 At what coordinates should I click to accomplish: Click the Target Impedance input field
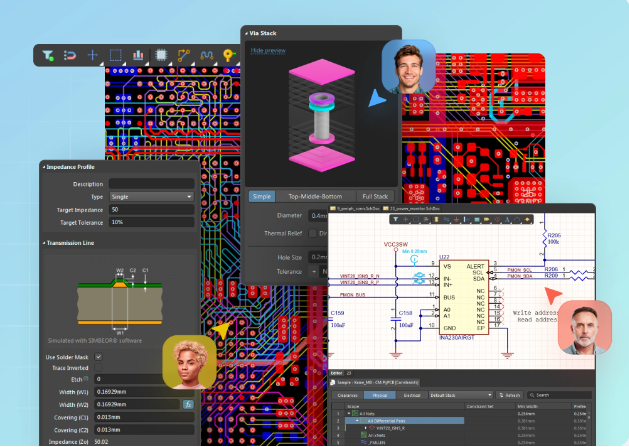[x=151, y=210]
